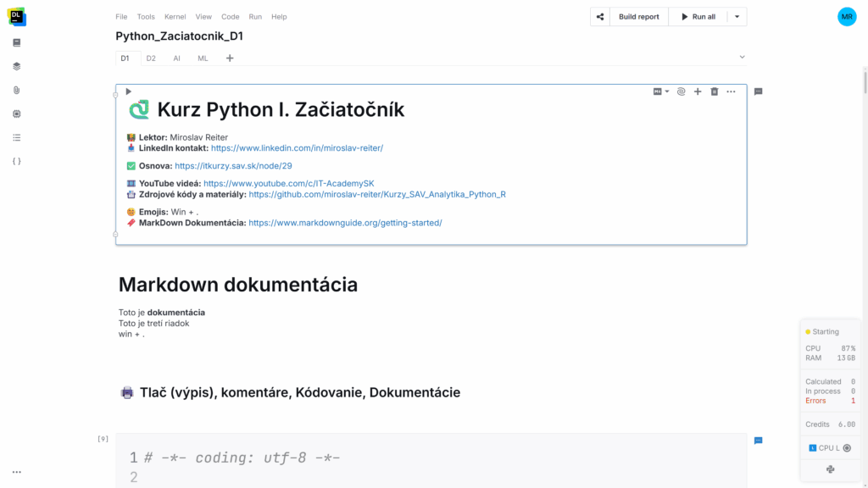The width and height of the screenshot is (868, 488).
Task: Switch to the D2 worksheet tab
Action: pos(151,58)
